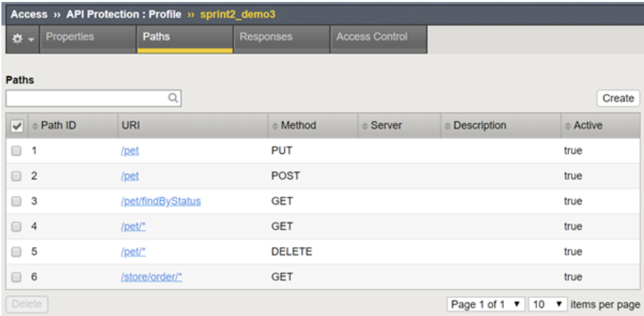
Task: Sort by Path ID column arrows
Action: point(35,126)
